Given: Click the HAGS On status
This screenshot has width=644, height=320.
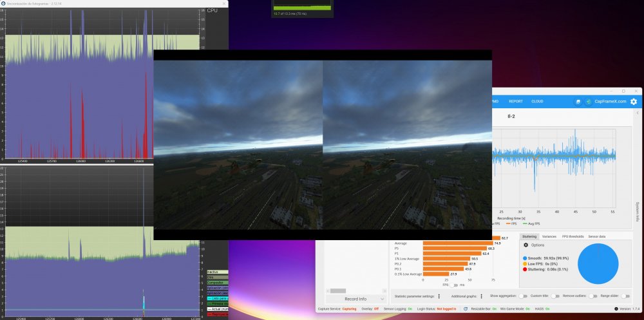Looking at the screenshot, I should click(542, 308).
